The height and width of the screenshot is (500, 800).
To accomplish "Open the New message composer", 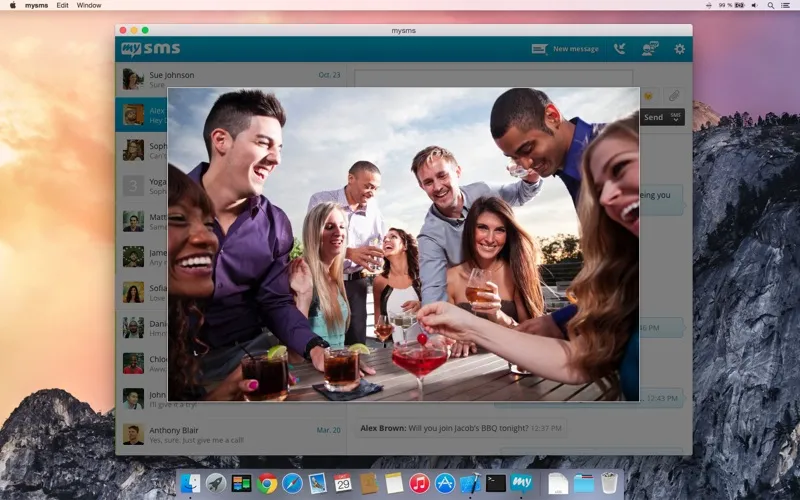I will click(565, 49).
